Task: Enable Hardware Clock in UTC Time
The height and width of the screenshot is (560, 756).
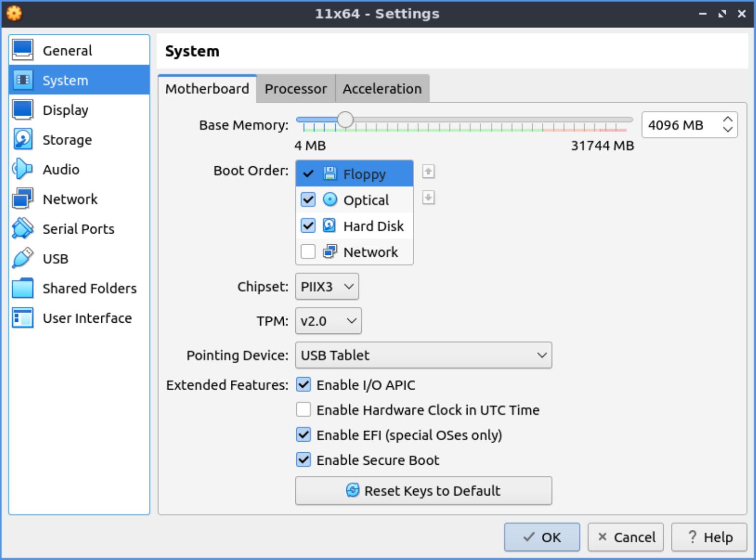Action: coord(303,409)
